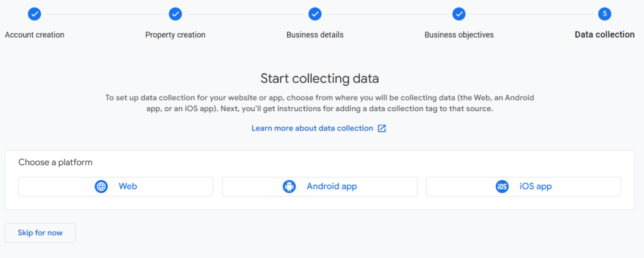Choose the iOS app text label
This screenshot has width=644, height=258.
click(536, 186)
